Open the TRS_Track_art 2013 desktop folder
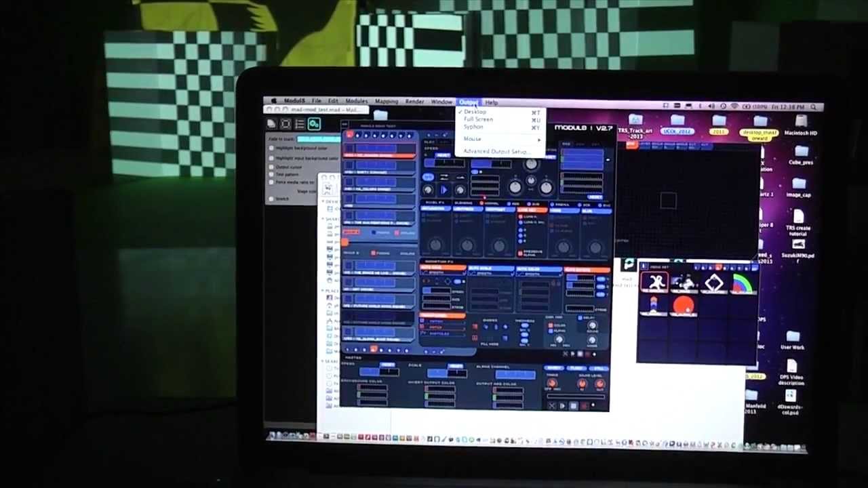 pos(635,125)
